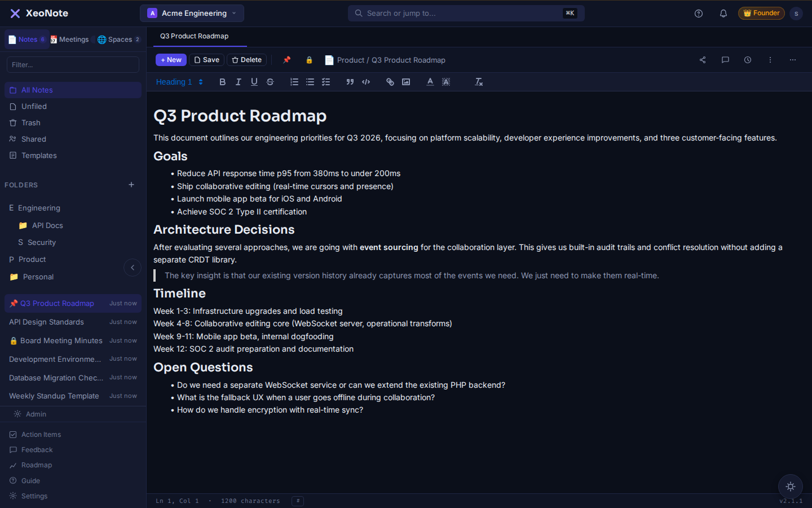The width and height of the screenshot is (812, 508).
Task: Insert a blockquote
Action: point(350,82)
